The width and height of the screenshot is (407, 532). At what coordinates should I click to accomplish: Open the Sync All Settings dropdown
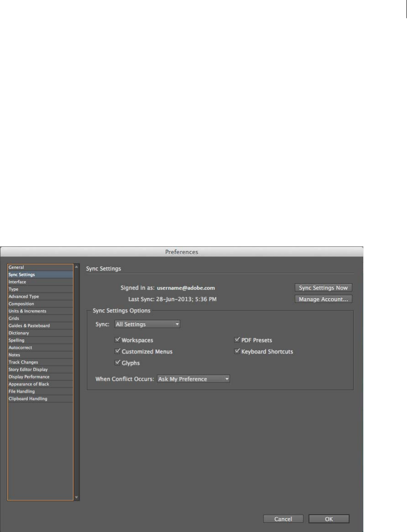tap(147, 324)
